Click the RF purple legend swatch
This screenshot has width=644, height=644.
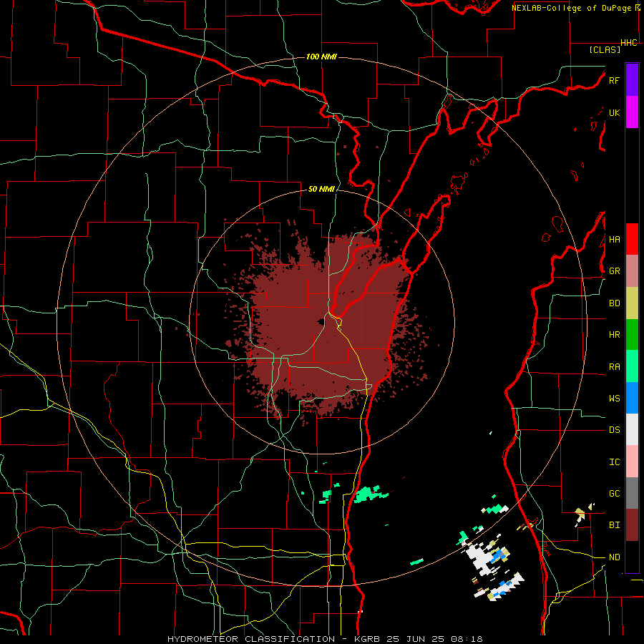pos(632,80)
